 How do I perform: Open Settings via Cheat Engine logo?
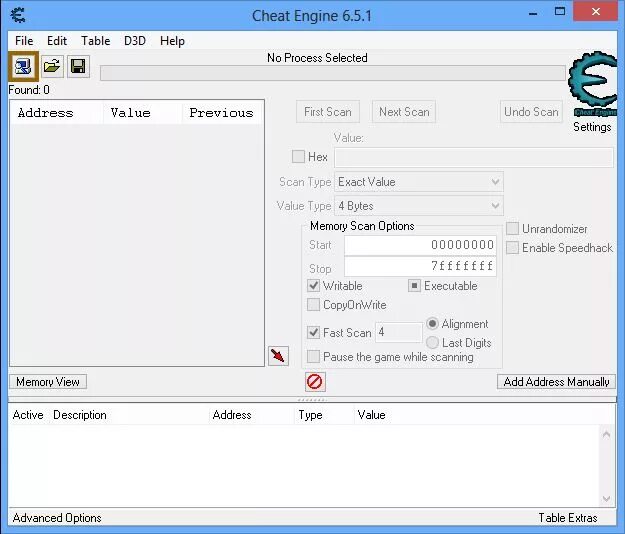[593, 84]
